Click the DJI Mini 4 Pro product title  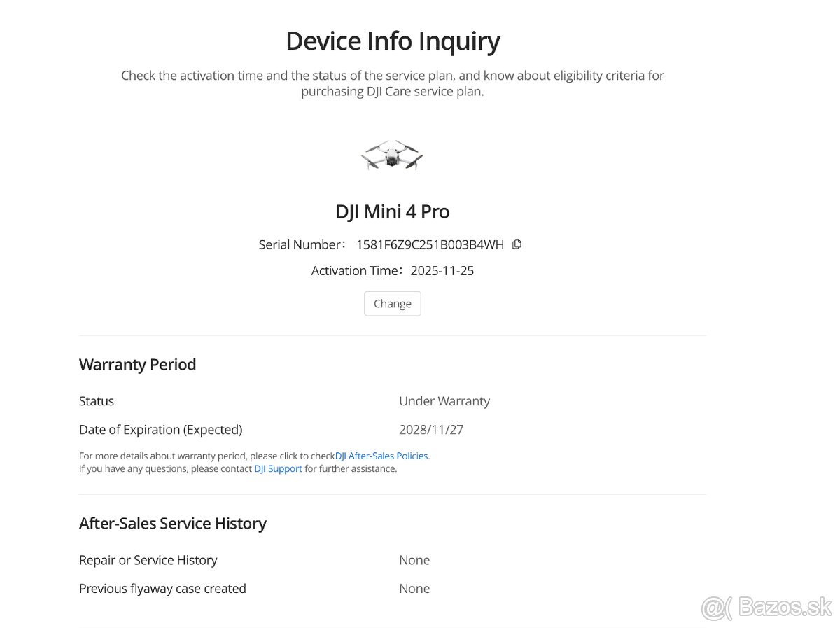pyautogui.click(x=392, y=211)
